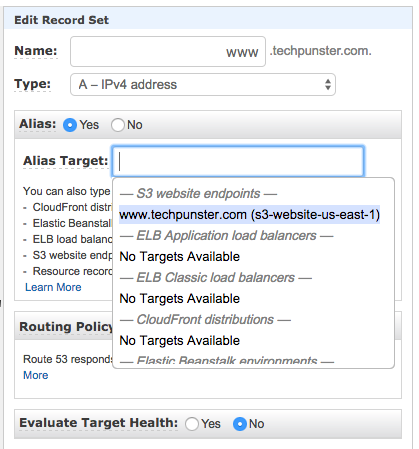Viewport: 419px width, 449px height.
Task: Select Yes radio for Alias
Action: click(x=70, y=125)
